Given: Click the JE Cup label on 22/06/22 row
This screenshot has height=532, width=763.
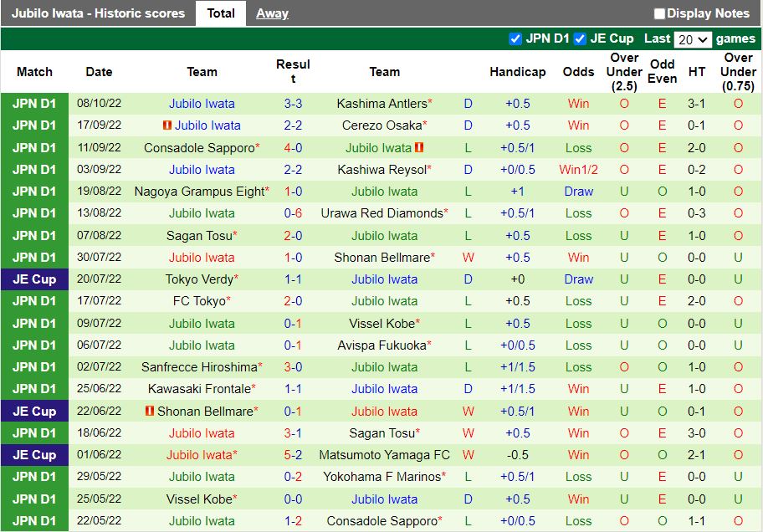Looking at the screenshot, I should [34, 412].
